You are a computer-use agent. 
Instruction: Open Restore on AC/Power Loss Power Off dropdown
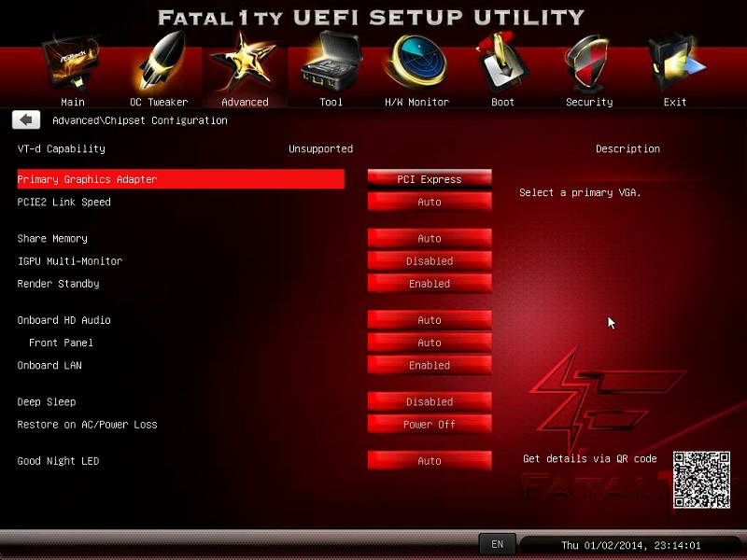pyautogui.click(x=430, y=424)
